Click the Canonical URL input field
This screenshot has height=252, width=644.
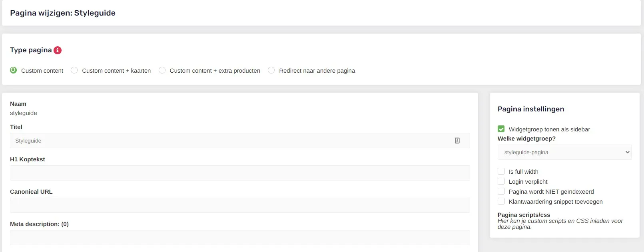pyautogui.click(x=240, y=205)
